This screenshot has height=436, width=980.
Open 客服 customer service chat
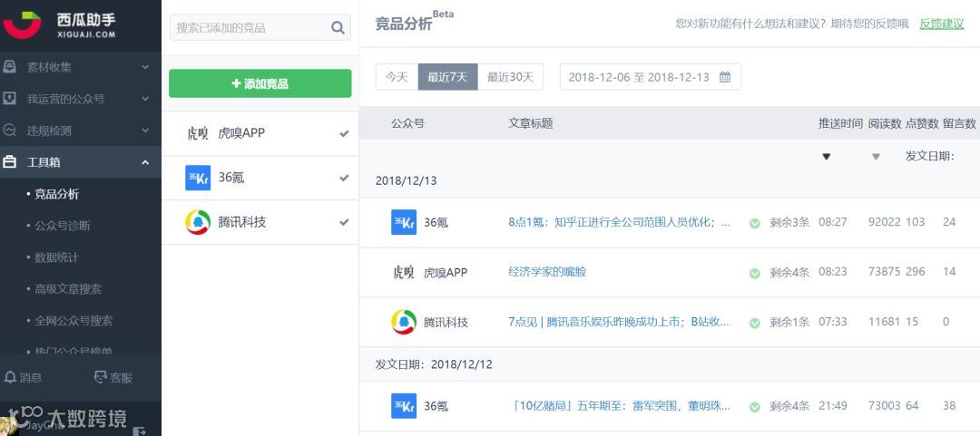113,377
